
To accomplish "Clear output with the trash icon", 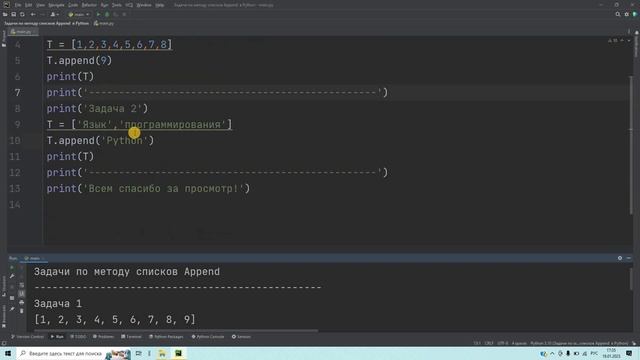I will (22, 311).
